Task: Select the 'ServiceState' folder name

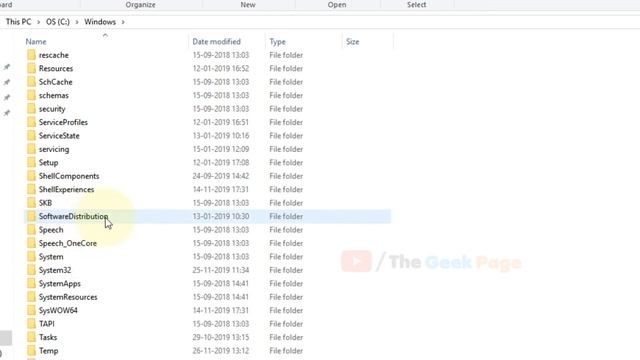Action: [59, 136]
